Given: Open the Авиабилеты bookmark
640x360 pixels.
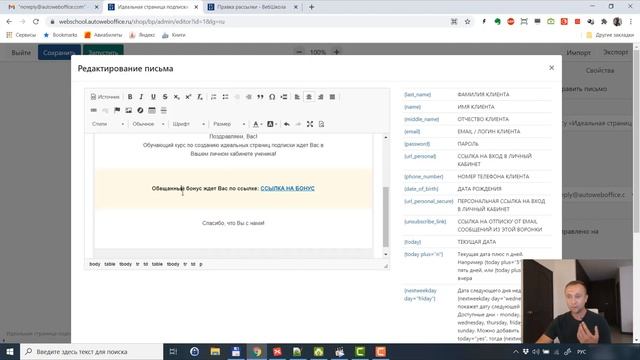Looking at the screenshot, I should tap(103, 35).
